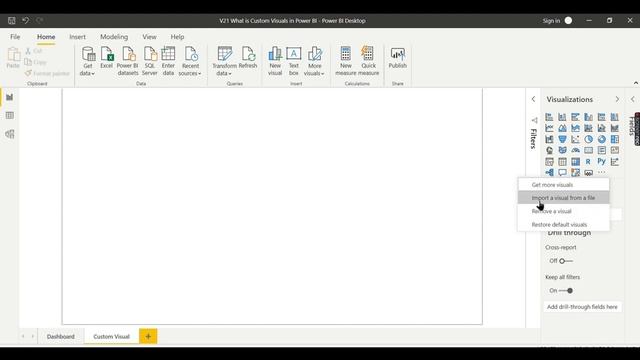The height and width of the screenshot is (360, 640).
Task: Insert a Text box
Action: (293, 61)
